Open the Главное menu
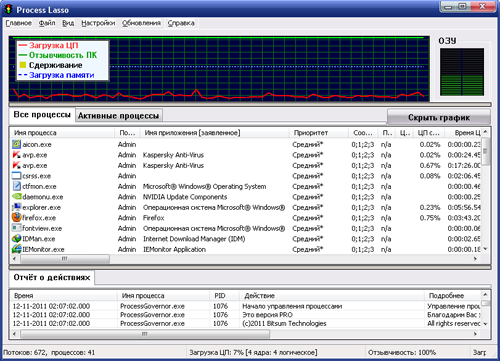 tap(19, 23)
